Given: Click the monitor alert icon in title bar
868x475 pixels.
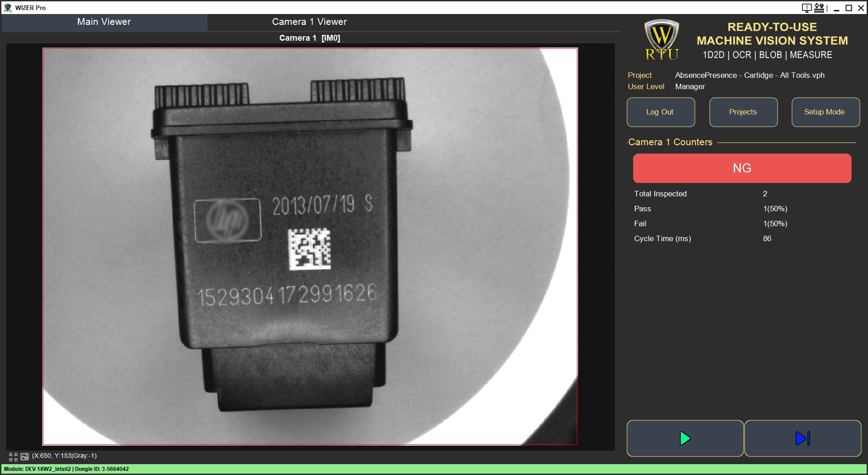Looking at the screenshot, I should click(807, 8).
